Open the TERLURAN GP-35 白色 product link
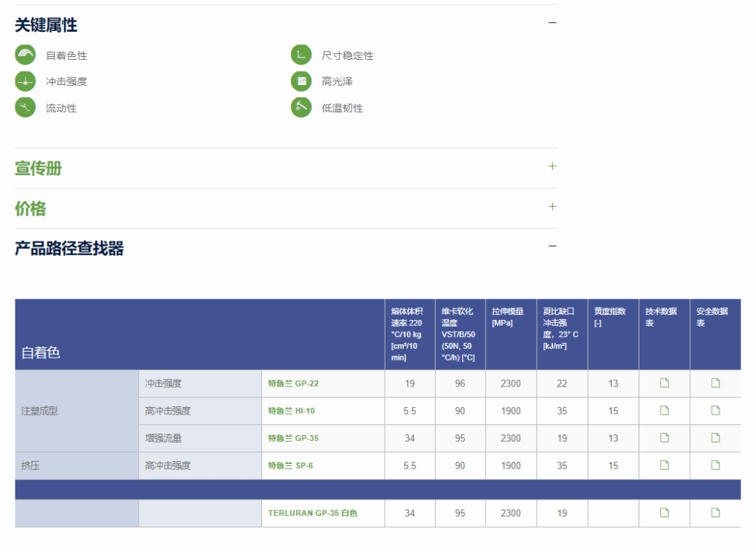 [x=312, y=514]
